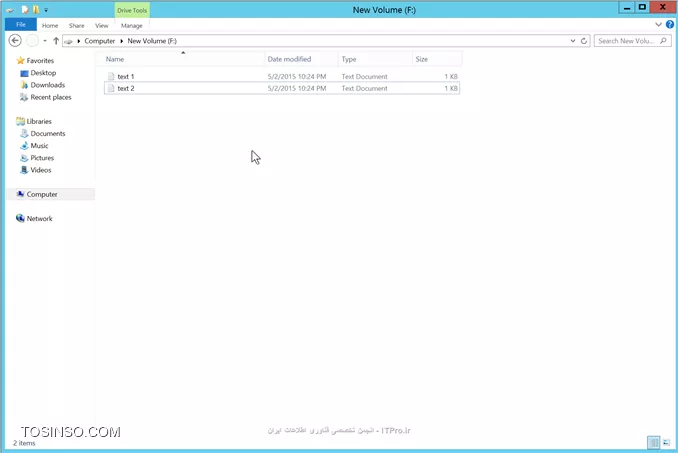Click the 1 KB size of text 1
Screen dimensions: 678x453
(451, 76)
